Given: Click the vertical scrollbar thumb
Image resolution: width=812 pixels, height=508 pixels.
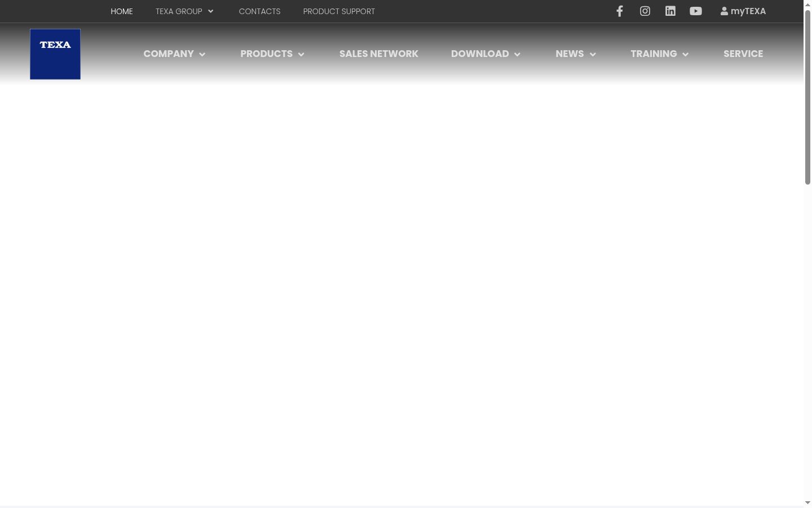Looking at the screenshot, I should [x=807, y=97].
